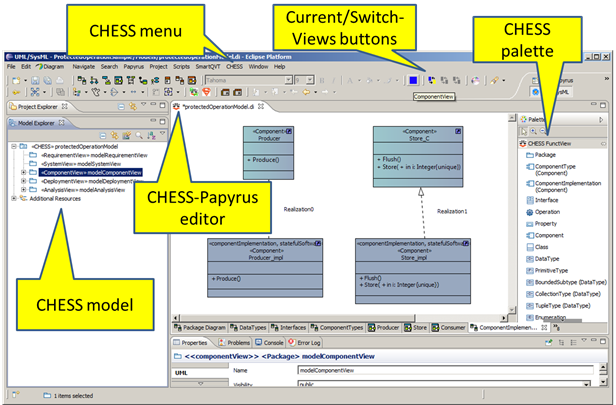This screenshot has width=616, height=405.
Task: Open the SmartQVT menu
Action: tap(208, 67)
